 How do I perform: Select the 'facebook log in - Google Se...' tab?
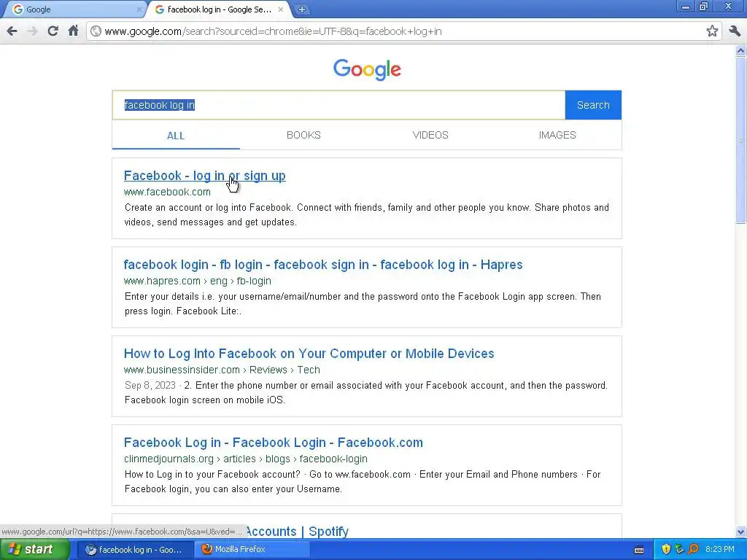click(219, 9)
